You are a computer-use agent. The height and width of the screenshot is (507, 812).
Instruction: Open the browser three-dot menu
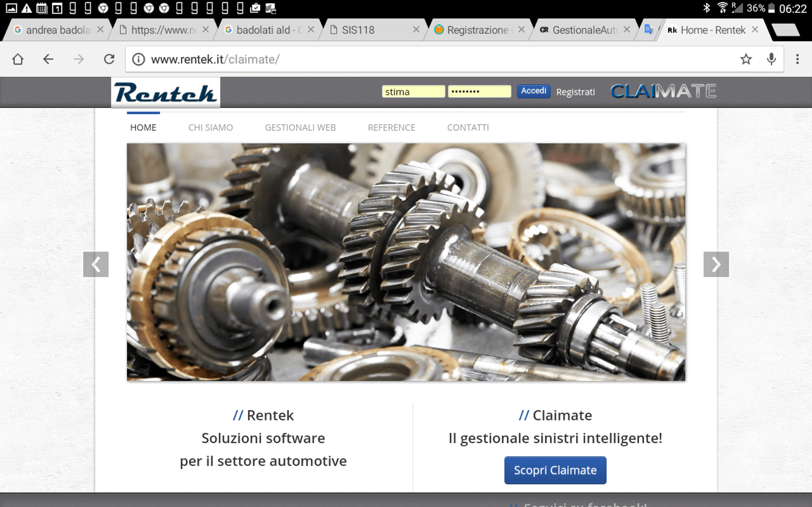(x=798, y=59)
